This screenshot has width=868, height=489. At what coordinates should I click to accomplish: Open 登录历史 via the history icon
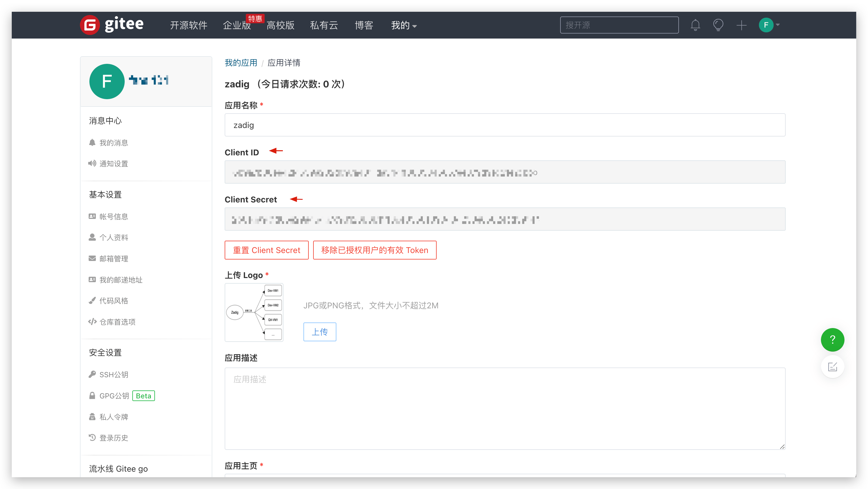(x=92, y=438)
